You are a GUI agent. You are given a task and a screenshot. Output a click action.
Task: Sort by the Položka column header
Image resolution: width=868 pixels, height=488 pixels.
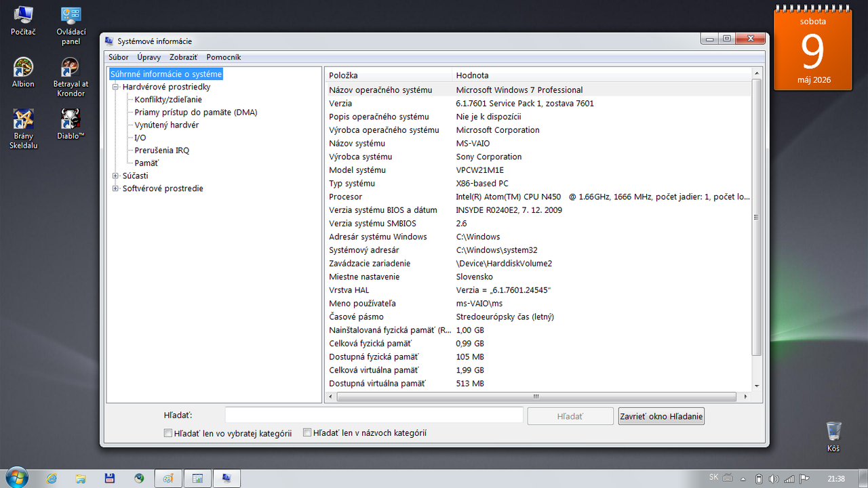pyautogui.click(x=389, y=75)
